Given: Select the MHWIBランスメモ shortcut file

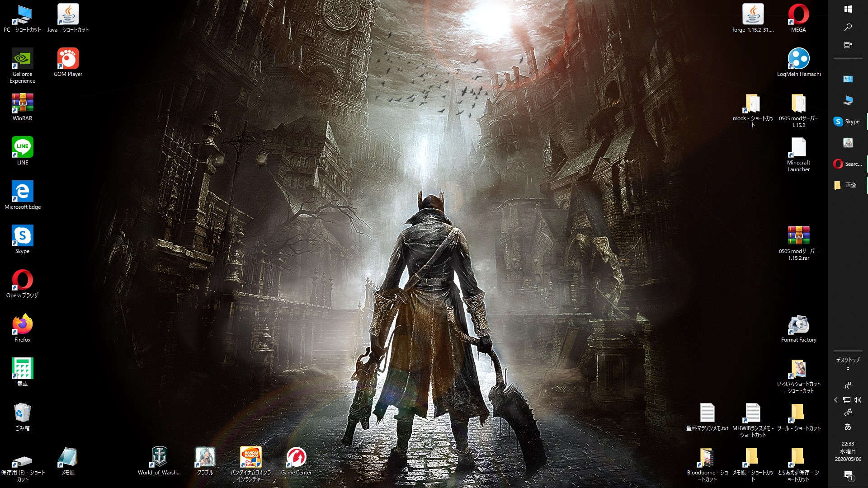Looking at the screenshot, I should pyautogui.click(x=753, y=420).
